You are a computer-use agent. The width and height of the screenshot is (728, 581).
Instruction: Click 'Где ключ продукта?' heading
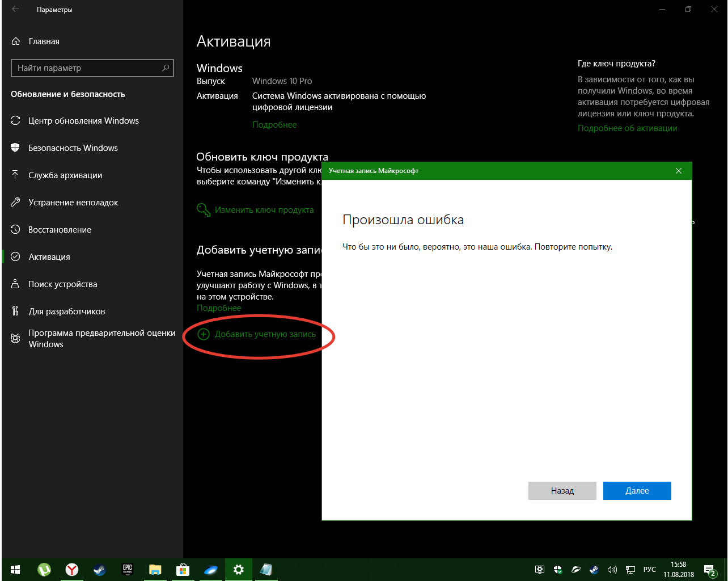coord(616,64)
